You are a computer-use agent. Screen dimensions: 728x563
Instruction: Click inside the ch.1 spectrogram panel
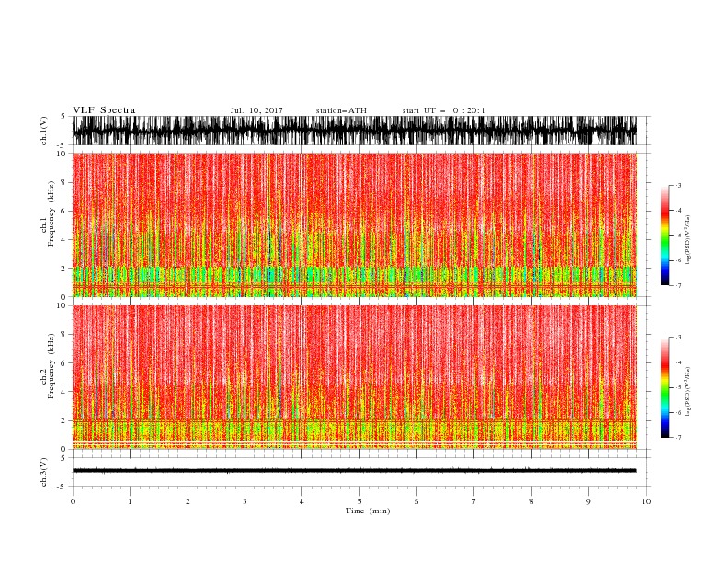355,224
